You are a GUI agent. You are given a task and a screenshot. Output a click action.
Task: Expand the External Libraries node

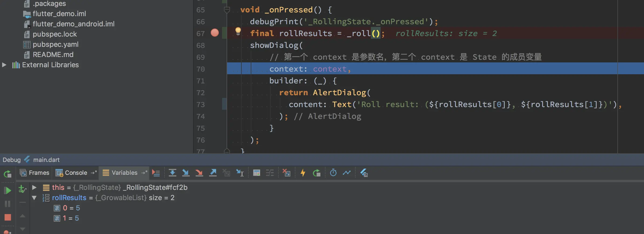[4, 65]
